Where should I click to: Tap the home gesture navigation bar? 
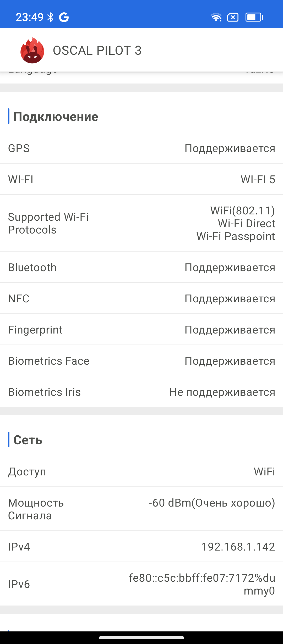141,638
